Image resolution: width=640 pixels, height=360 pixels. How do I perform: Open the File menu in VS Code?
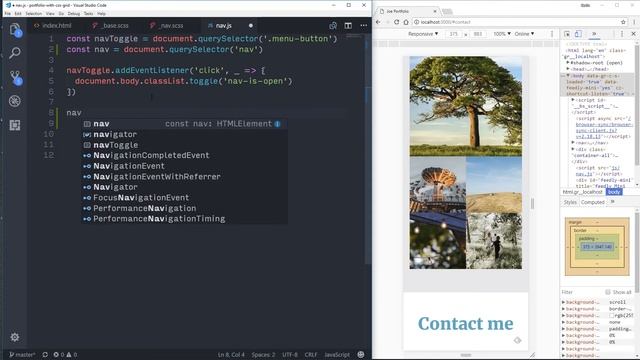(8, 13)
